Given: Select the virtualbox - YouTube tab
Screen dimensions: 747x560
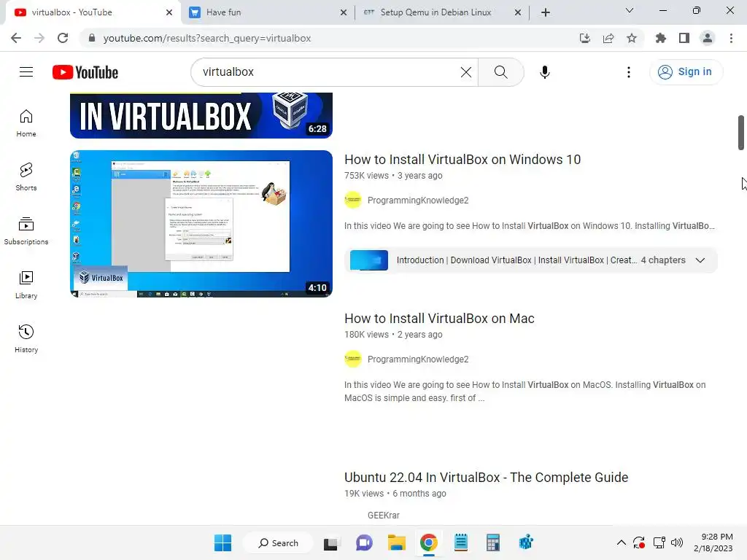Looking at the screenshot, I should 93,12.
